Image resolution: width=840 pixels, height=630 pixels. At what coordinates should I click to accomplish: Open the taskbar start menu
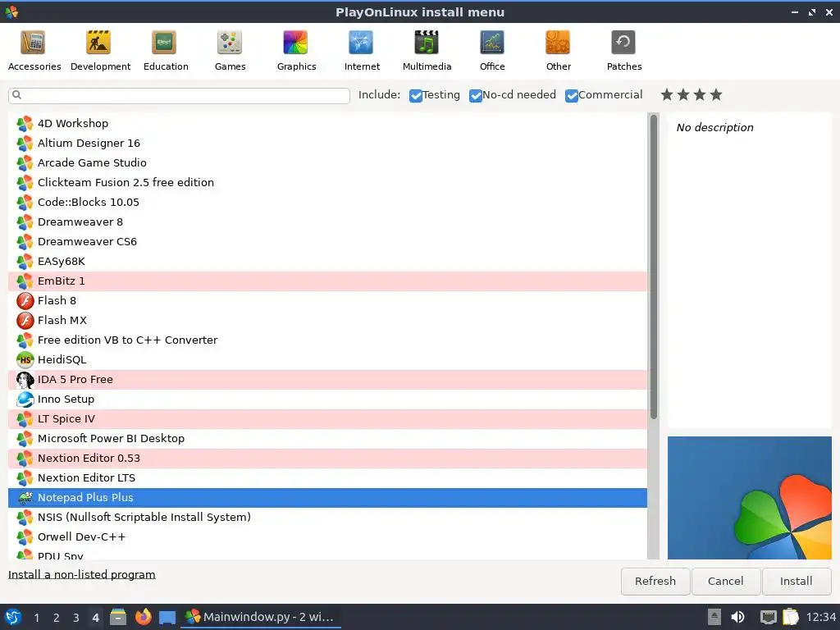pyautogui.click(x=13, y=617)
